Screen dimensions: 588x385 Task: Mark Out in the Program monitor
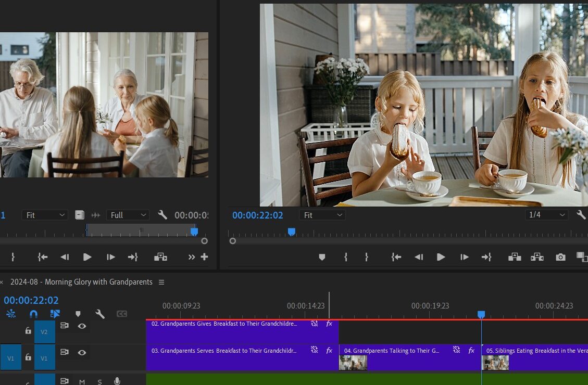[x=366, y=257]
